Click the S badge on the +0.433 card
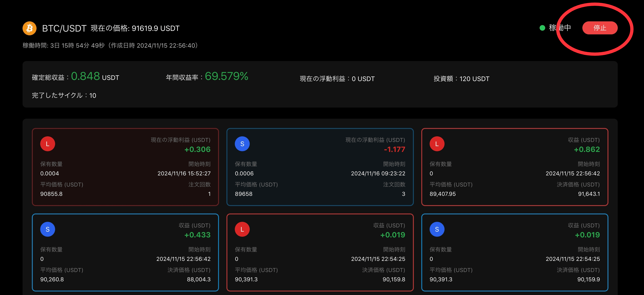Image resolution: width=644 pixels, height=295 pixels. [x=47, y=229]
